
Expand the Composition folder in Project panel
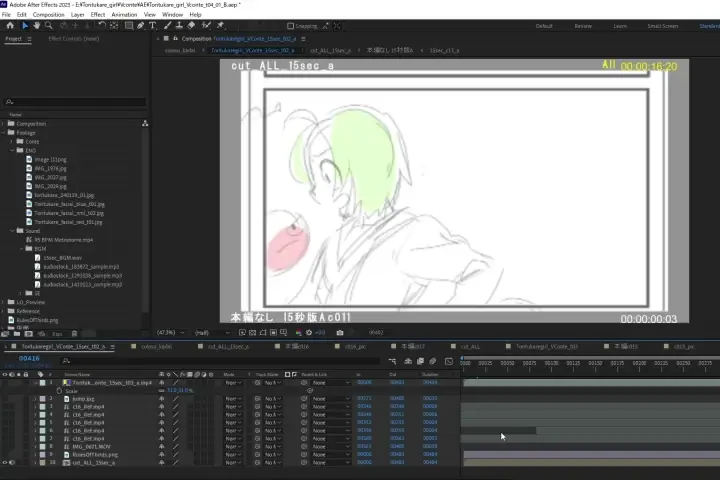(x=4, y=124)
